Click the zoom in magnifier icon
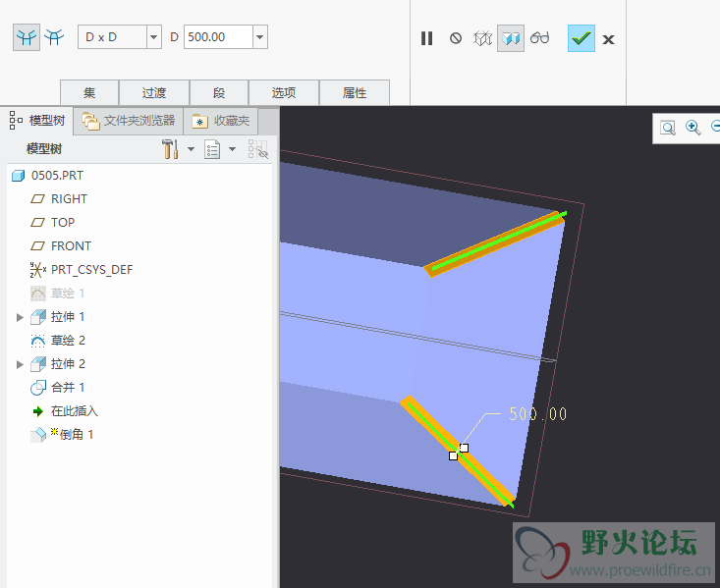This screenshot has height=588, width=720. coord(692,127)
